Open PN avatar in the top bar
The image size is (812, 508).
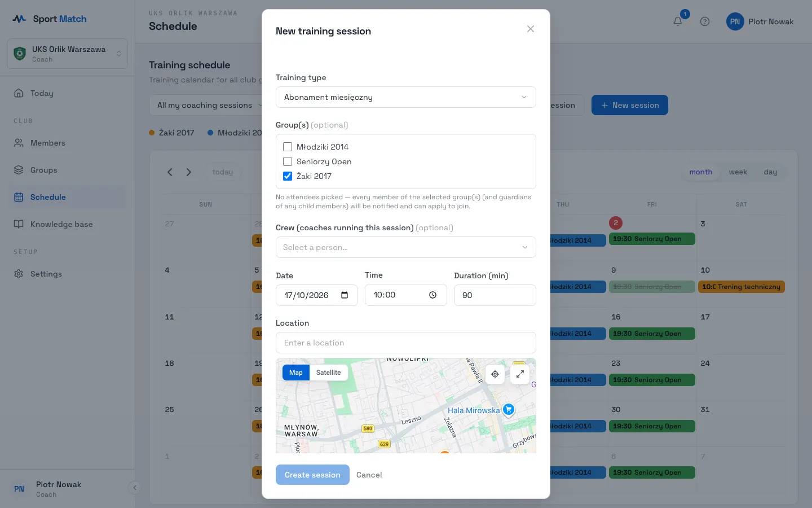click(x=735, y=21)
